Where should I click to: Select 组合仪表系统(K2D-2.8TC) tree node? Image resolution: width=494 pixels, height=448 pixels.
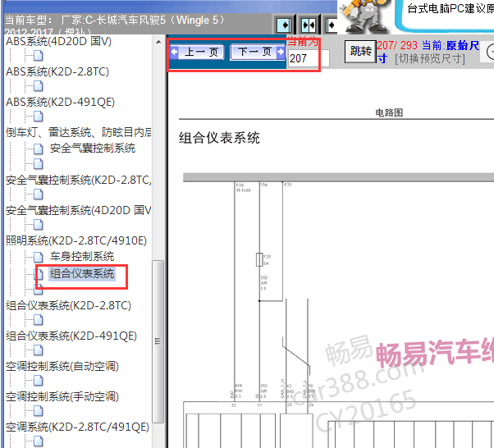tap(68, 305)
